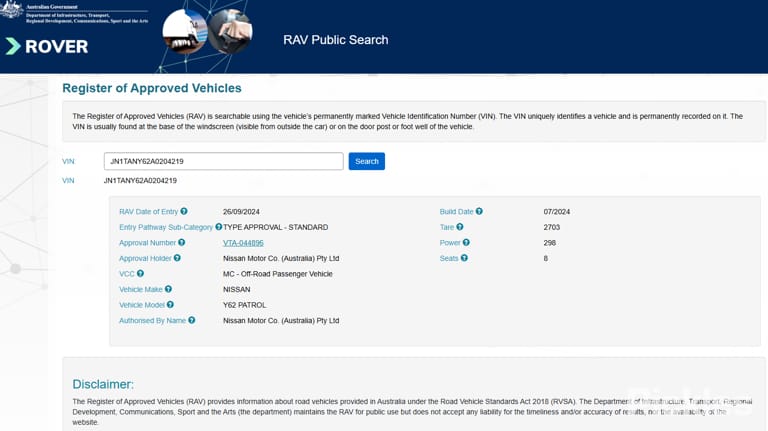Click the RAV Date of Entry label

tap(148, 212)
